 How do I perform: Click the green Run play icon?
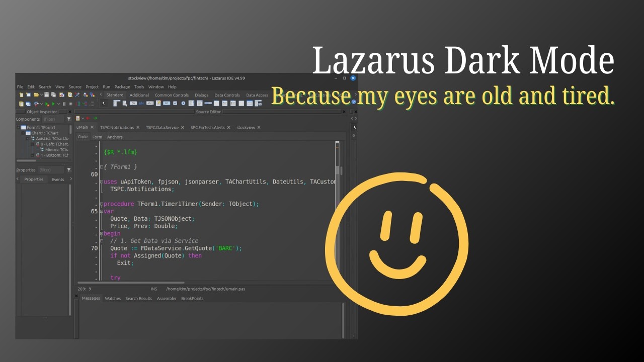click(53, 104)
